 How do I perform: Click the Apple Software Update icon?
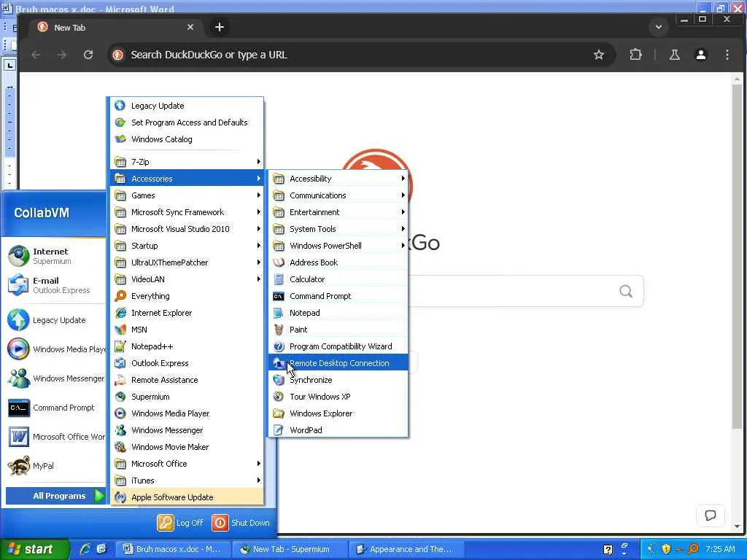(120, 497)
